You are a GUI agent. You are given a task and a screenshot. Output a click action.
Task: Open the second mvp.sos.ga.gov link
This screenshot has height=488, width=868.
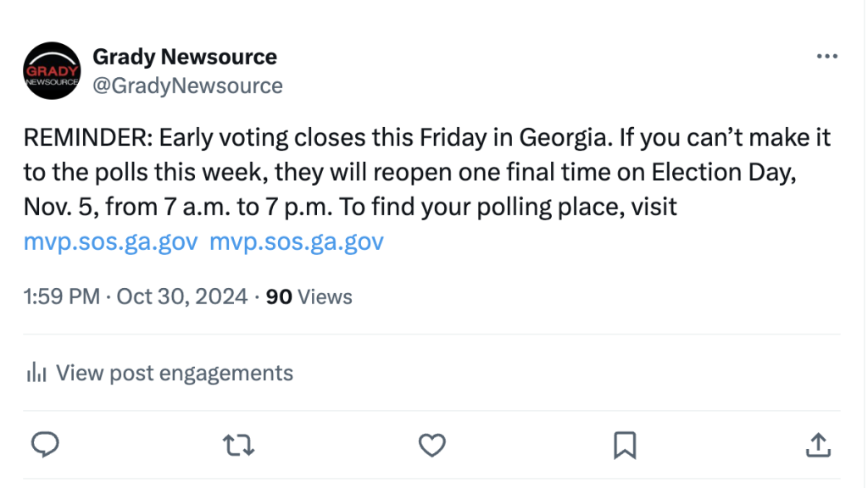(x=296, y=242)
